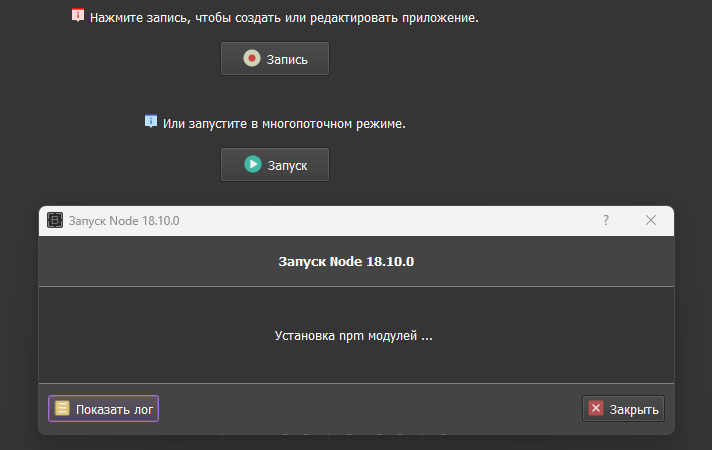This screenshot has width=712, height=450.
Task: Click the red record dot icon
Action: pos(252,59)
